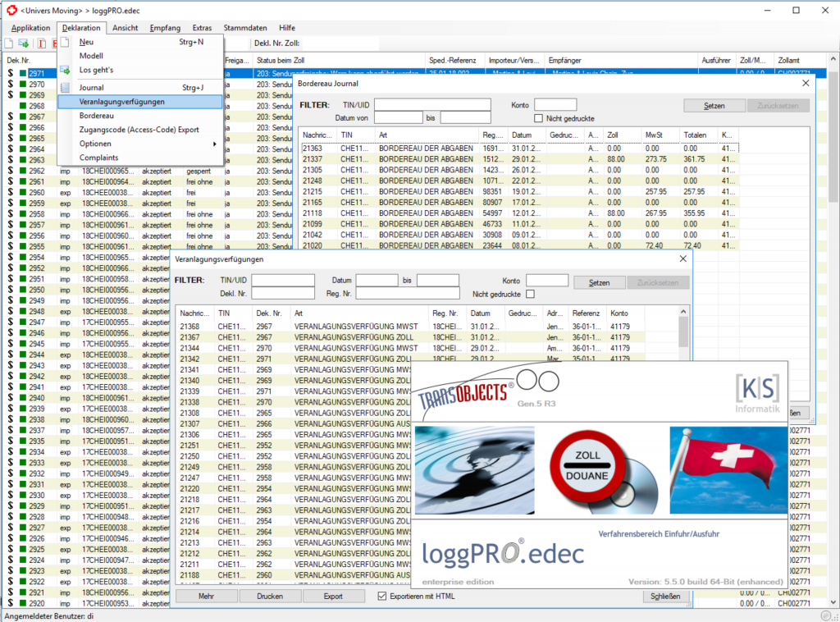Viewport: 840px width, 622px height.
Task: Open the Extras menu
Action: [x=202, y=28]
